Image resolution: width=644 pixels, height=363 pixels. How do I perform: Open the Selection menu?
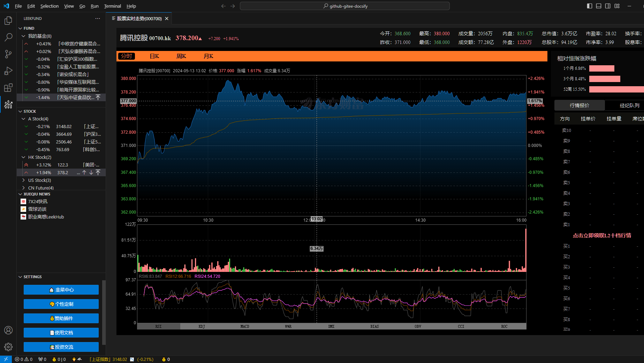(x=50, y=6)
